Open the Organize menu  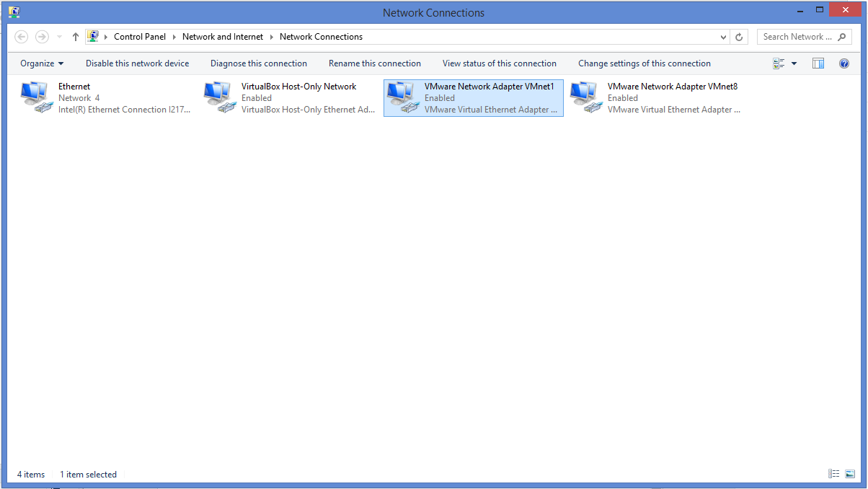[x=42, y=63]
